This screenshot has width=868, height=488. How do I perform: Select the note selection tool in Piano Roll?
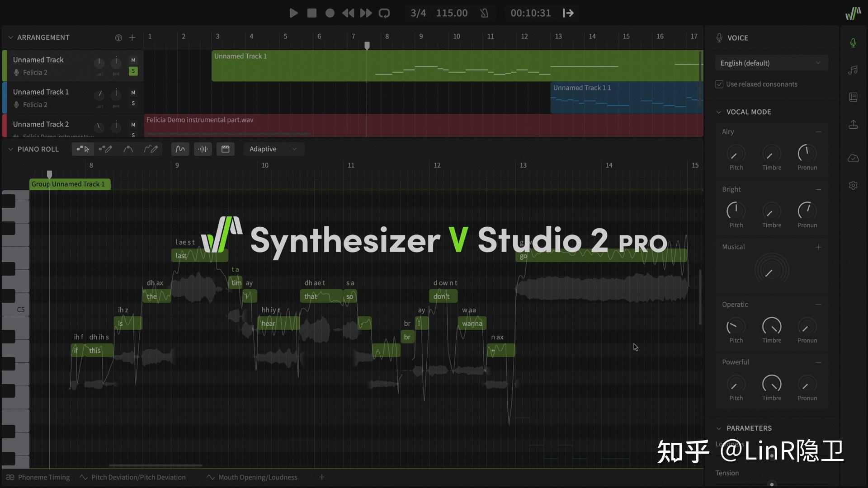pyautogui.click(x=83, y=149)
